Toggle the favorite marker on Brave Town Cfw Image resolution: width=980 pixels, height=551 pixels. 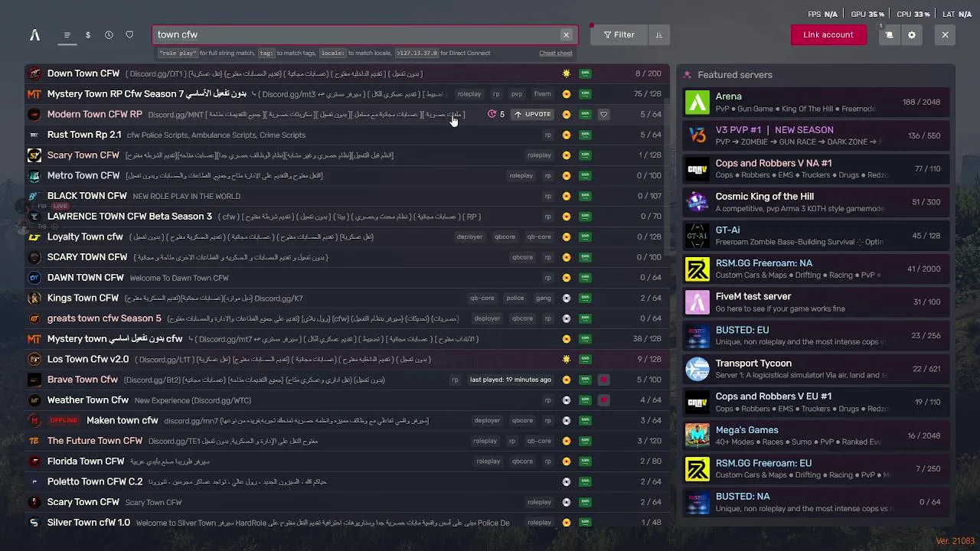click(603, 380)
